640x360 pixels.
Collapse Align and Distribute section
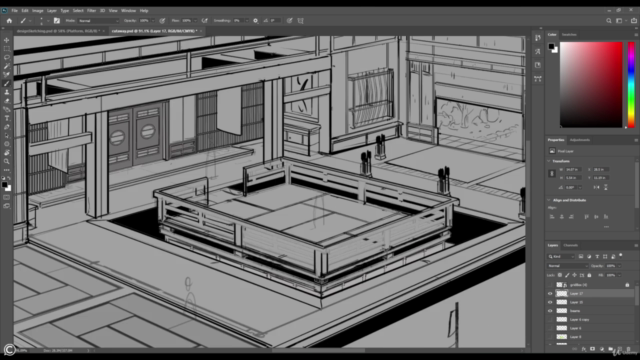[549, 200]
